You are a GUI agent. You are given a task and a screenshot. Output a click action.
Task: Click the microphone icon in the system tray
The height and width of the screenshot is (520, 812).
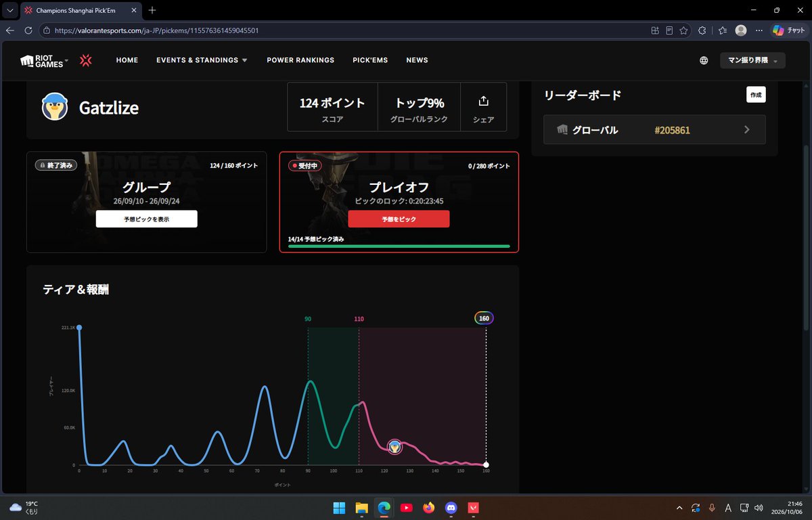[712, 507]
